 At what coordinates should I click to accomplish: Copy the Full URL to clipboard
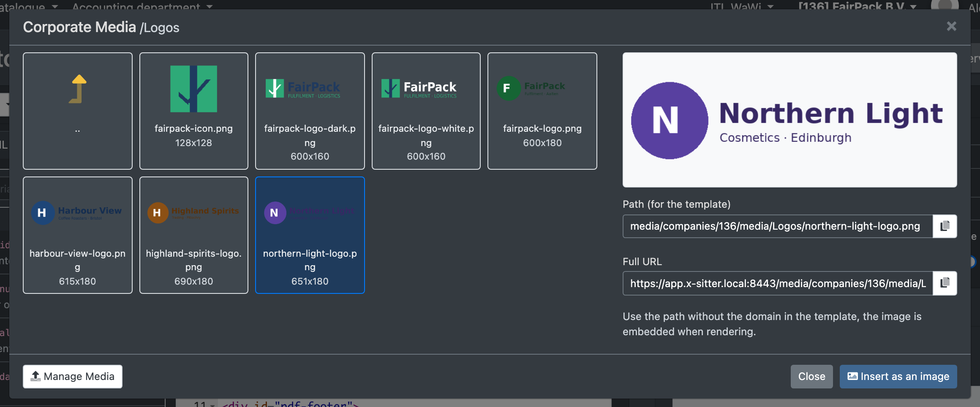pyautogui.click(x=945, y=283)
